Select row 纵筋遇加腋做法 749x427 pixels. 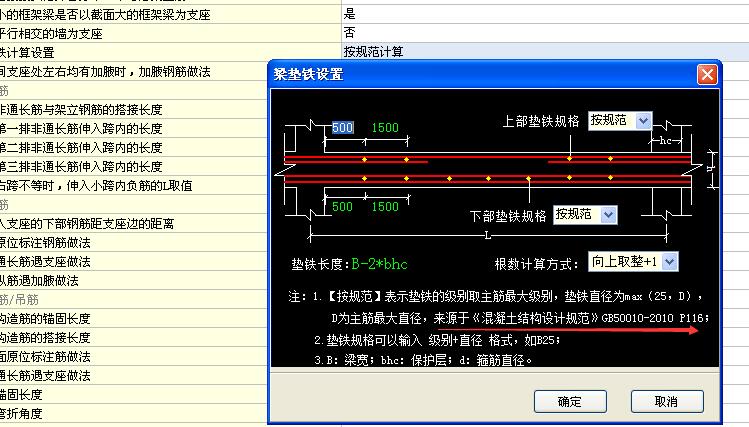(133, 280)
